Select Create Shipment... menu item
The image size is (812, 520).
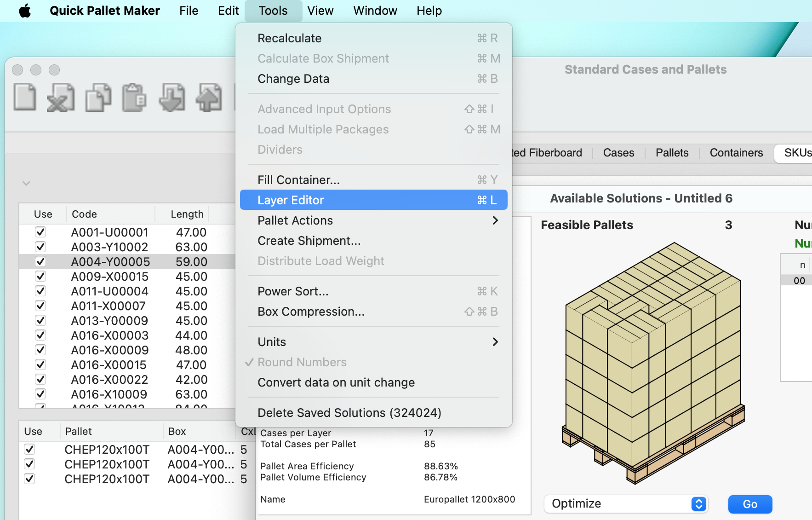coord(374,241)
